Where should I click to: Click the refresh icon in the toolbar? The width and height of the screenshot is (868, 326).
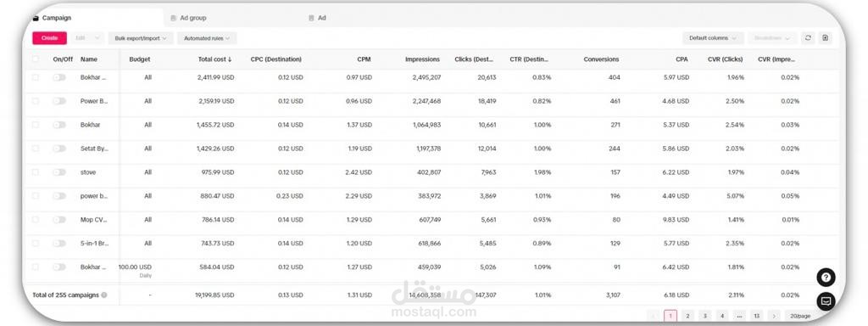click(808, 38)
